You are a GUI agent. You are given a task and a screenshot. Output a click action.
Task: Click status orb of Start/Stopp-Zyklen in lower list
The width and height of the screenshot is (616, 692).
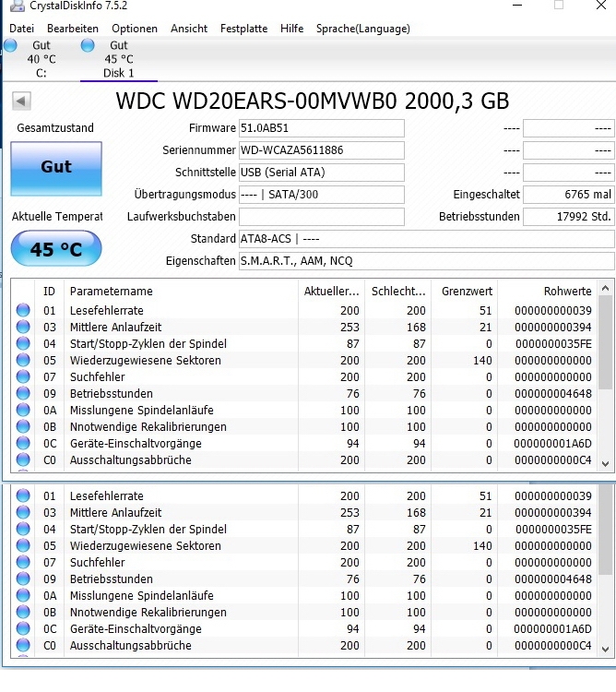[x=23, y=530]
